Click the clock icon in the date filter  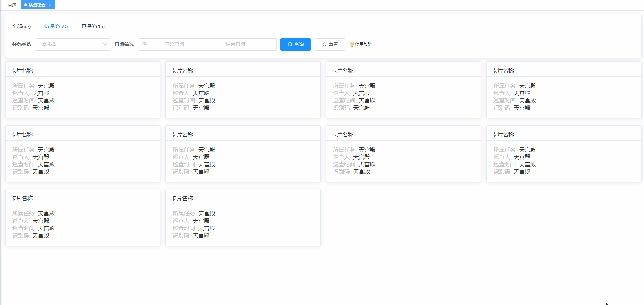[x=145, y=44]
